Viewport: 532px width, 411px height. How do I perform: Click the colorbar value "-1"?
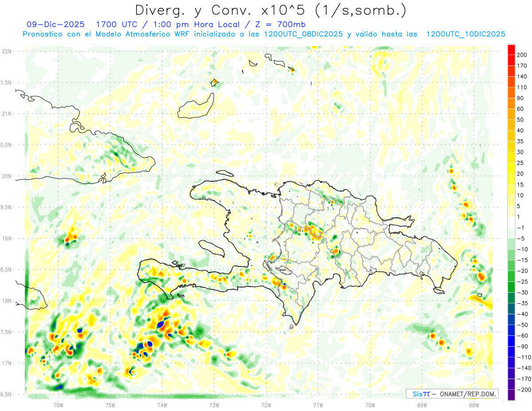pos(521,228)
